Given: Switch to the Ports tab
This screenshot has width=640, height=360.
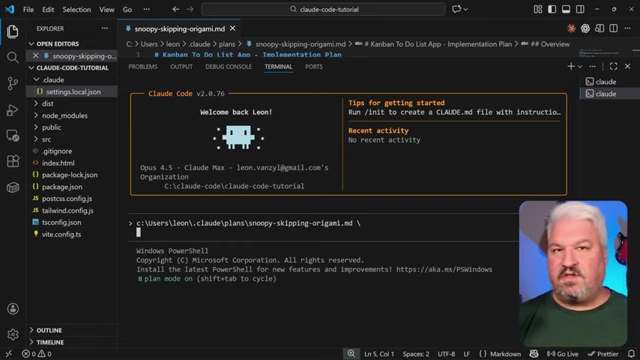Looking at the screenshot, I should click(x=314, y=67).
